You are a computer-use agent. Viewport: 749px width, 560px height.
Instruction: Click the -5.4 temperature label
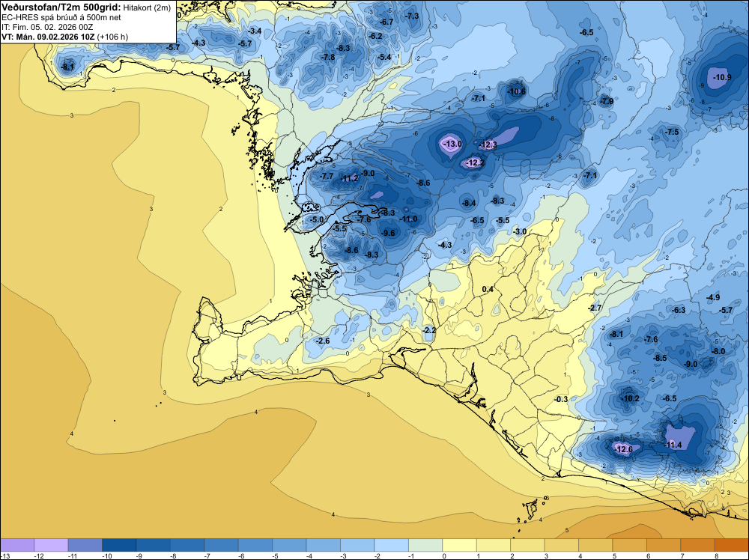(384, 57)
